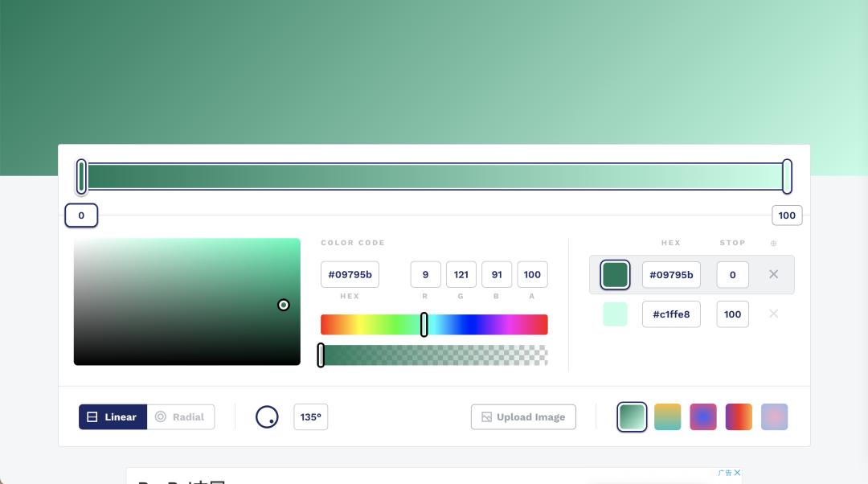Switch to Radial gradient type
The width and height of the screenshot is (868, 484).
181,417
